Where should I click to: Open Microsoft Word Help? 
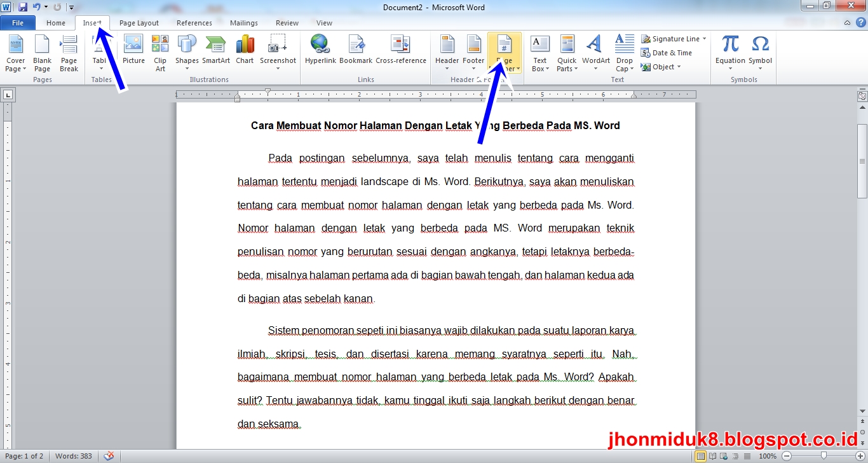pyautogui.click(x=860, y=23)
